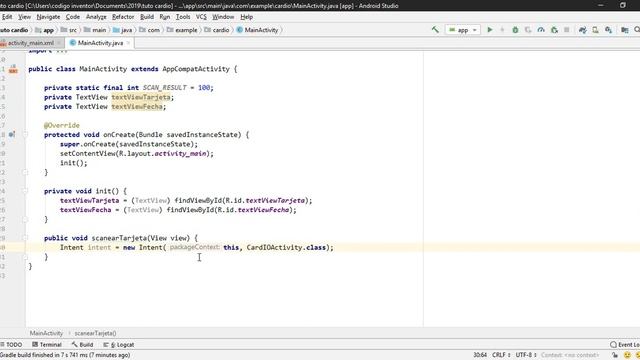Open the CRLF line separator selector

[x=501, y=355]
